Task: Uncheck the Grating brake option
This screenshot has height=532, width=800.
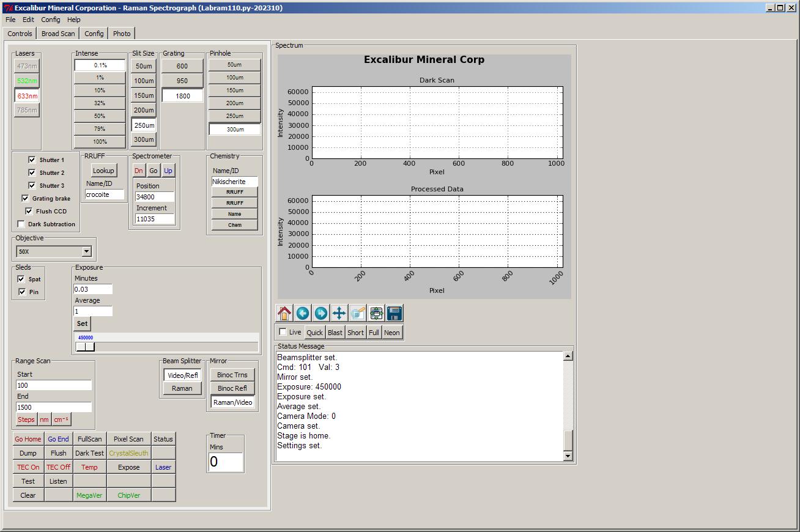Action: [24, 198]
